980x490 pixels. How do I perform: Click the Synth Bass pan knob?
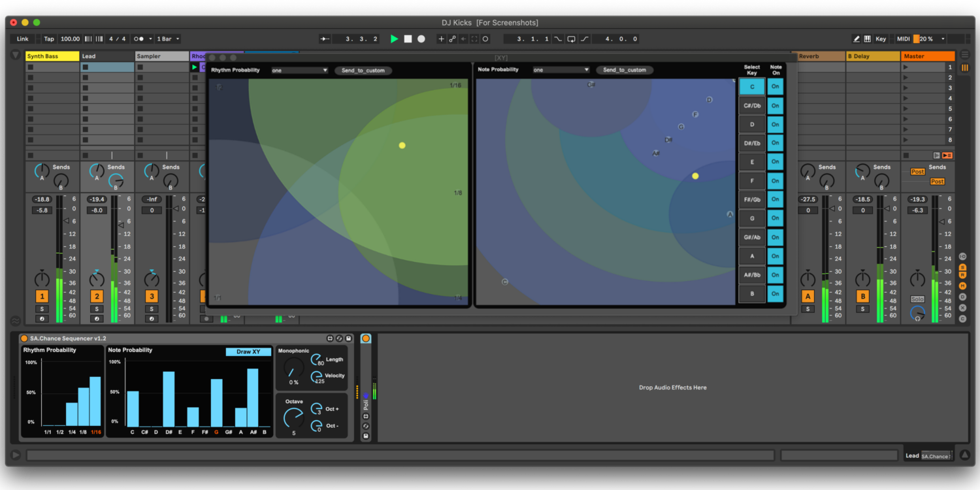click(42, 279)
